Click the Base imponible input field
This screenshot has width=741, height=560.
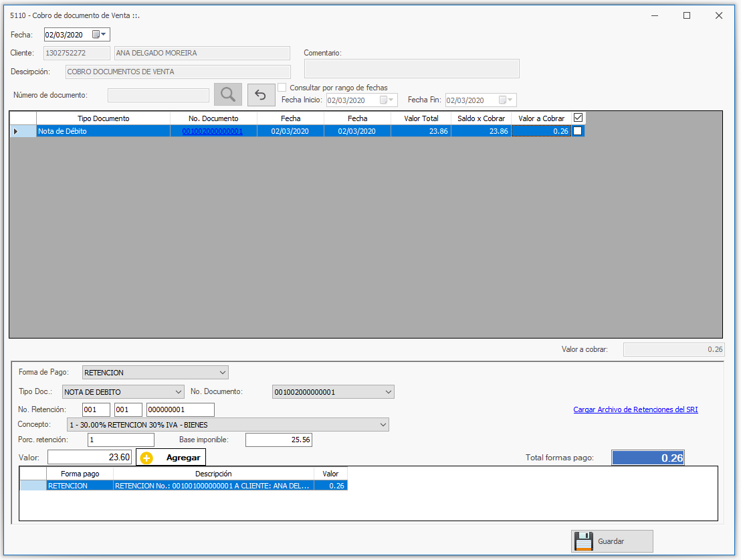click(x=278, y=440)
